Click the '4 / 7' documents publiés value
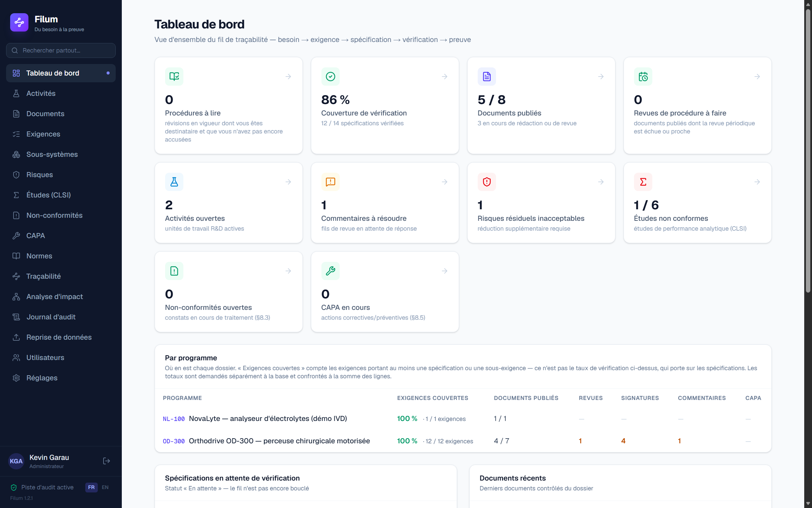Screen dimensions: 812x508 (501, 441)
